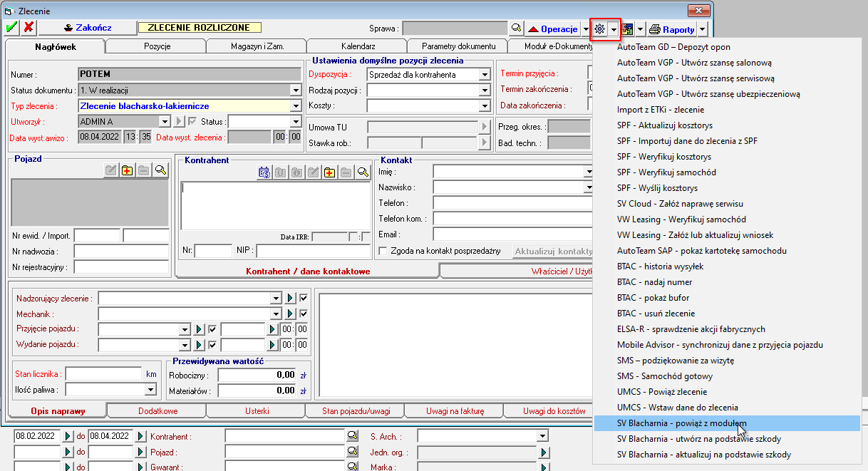Click arrow button beside Nadzorujący zlecenie field
868x471 pixels.
291,299
